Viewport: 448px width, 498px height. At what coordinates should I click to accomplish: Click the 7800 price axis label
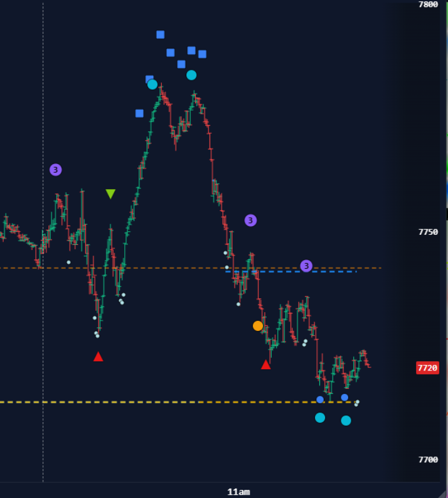[x=428, y=4]
